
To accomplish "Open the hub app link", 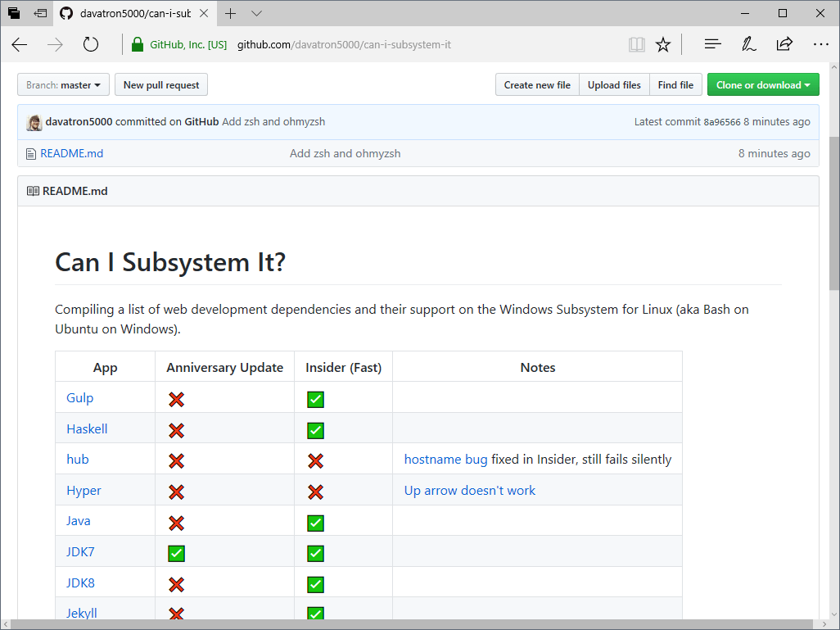I will tap(78, 460).
